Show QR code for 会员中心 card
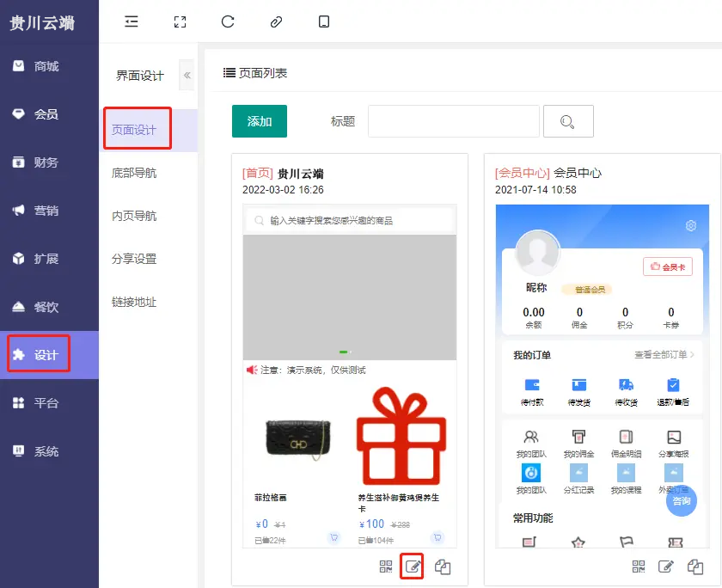Screen dimensions: 722x588 (639, 567)
